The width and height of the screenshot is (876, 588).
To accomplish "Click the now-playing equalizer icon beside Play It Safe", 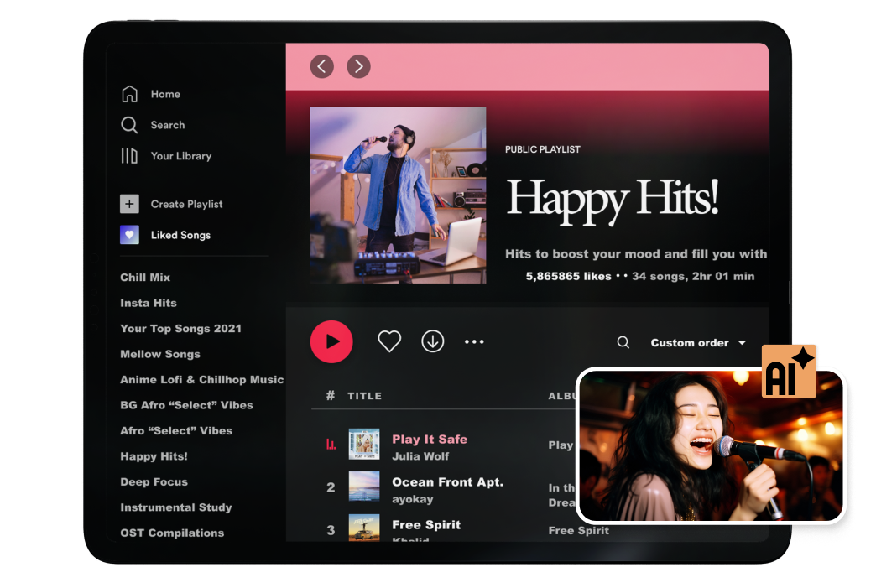I will (331, 445).
